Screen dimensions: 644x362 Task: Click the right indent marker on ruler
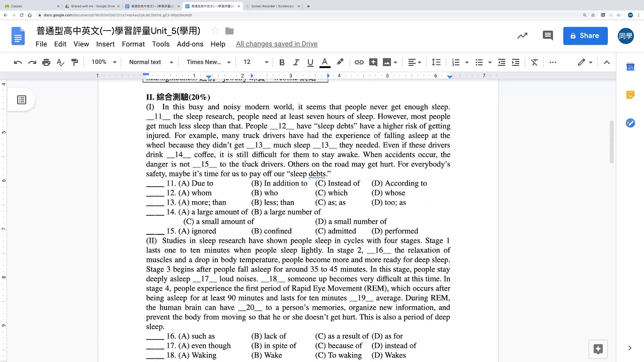450,76
